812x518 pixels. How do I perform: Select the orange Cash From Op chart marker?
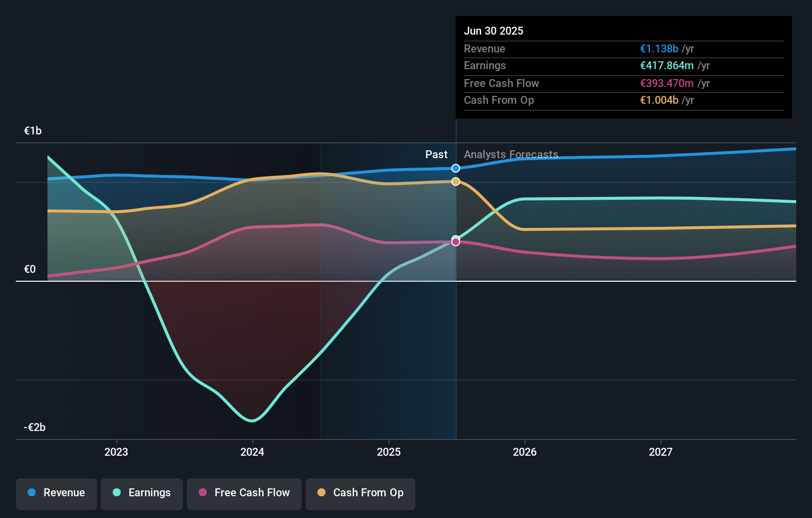(x=455, y=181)
